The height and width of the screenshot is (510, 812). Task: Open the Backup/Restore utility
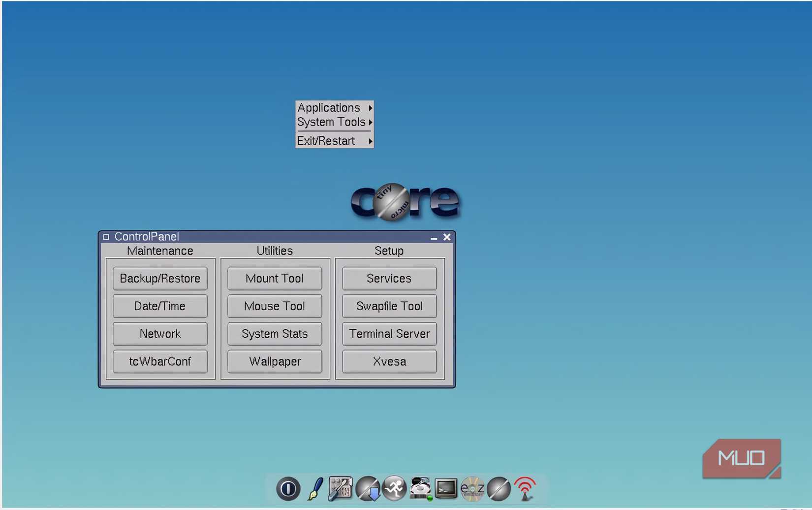coord(160,278)
